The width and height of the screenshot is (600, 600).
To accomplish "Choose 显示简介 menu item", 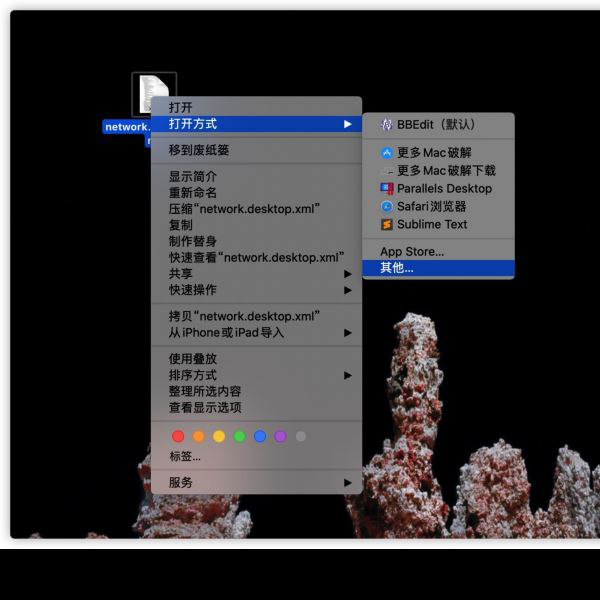I will pyautogui.click(x=256, y=176).
